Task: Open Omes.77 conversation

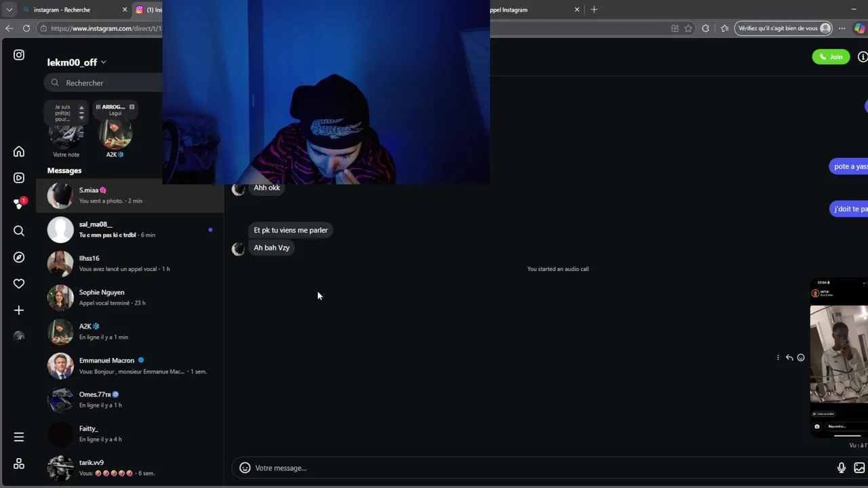Action: pos(130,399)
